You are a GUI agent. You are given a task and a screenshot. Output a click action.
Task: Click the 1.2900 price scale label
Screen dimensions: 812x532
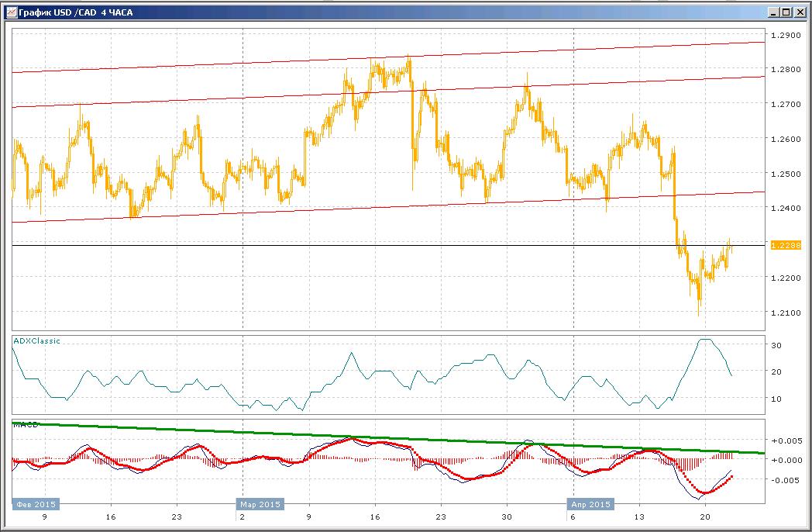click(786, 35)
